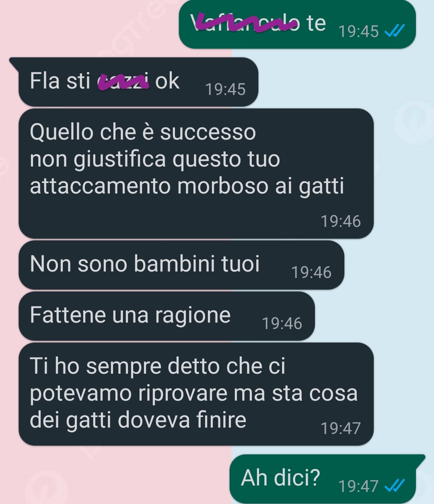
Task: Tap message 'Ti ho sempre detto che ci'
Action: (196, 394)
